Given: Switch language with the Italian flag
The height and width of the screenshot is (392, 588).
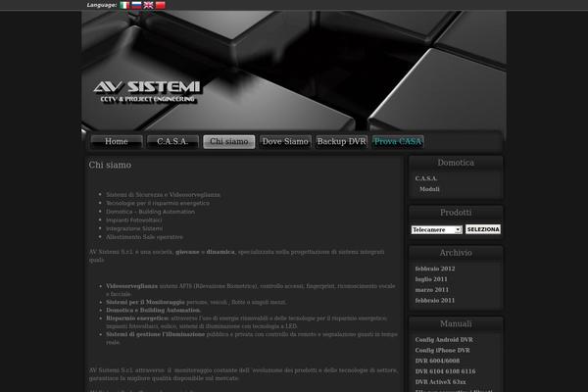Looking at the screenshot, I should [124, 5].
